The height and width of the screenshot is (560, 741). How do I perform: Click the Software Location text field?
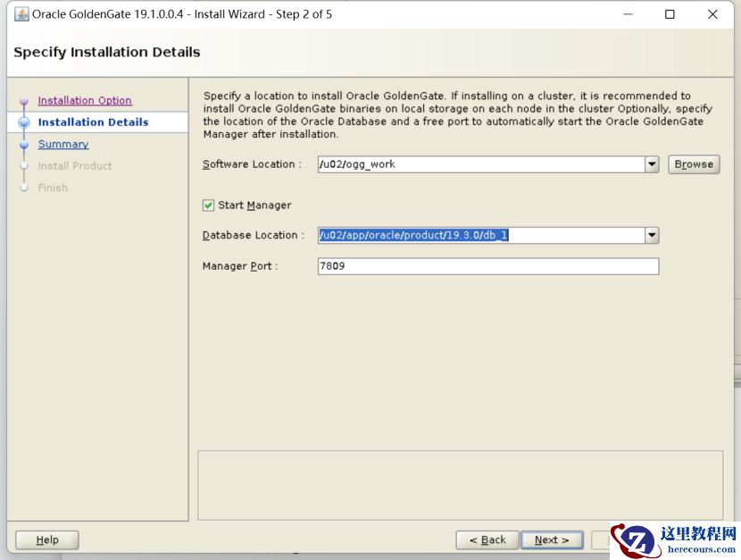[x=481, y=164]
